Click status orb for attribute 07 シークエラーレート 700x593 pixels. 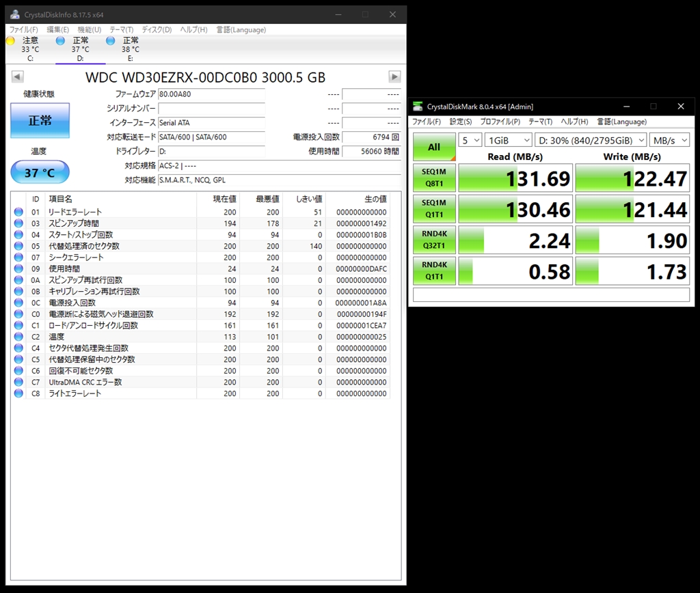18,258
